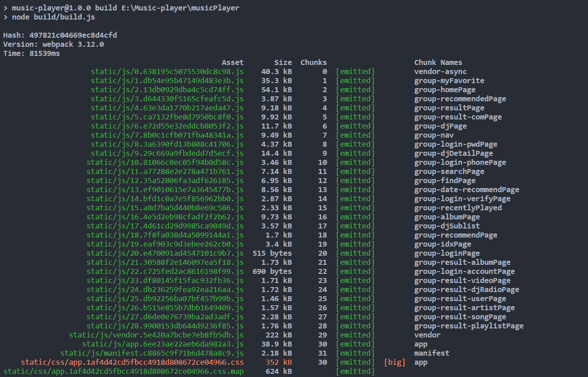Click the app css.map file name
This screenshot has height=377, width=588.
pos(124,372)
